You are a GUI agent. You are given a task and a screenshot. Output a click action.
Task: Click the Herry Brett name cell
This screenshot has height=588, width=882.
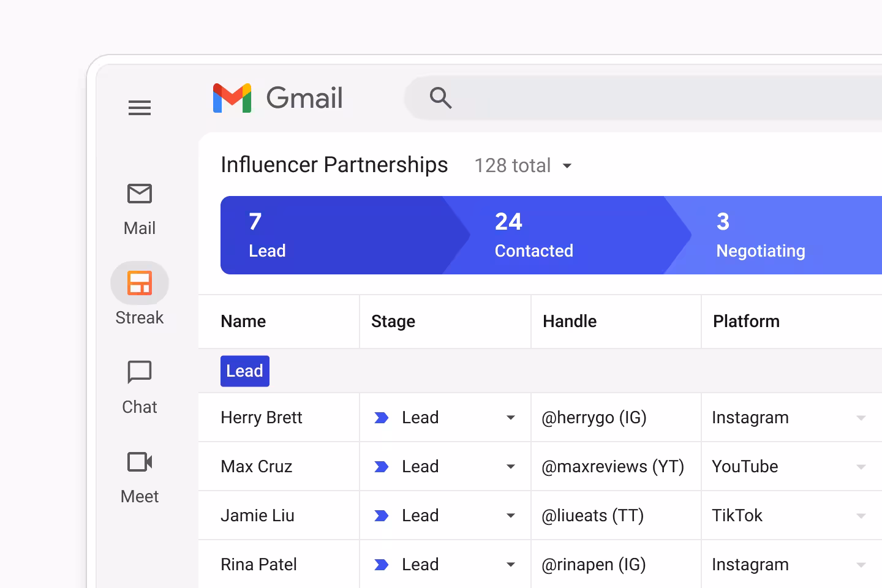tap(279, 418)
